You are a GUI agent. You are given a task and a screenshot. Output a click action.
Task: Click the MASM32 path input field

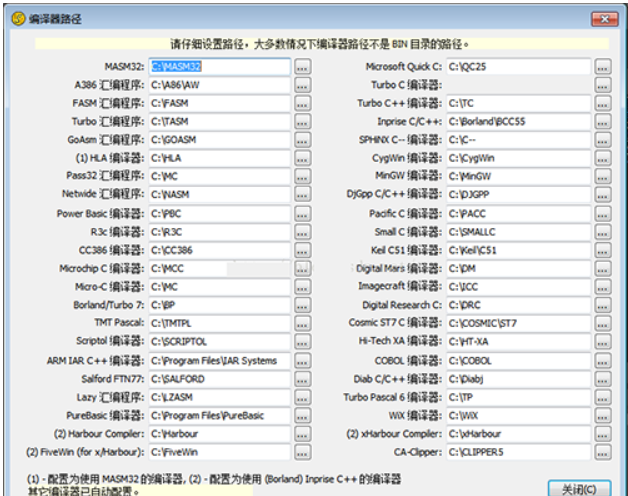pyautogui.click(x=220, y=67)
